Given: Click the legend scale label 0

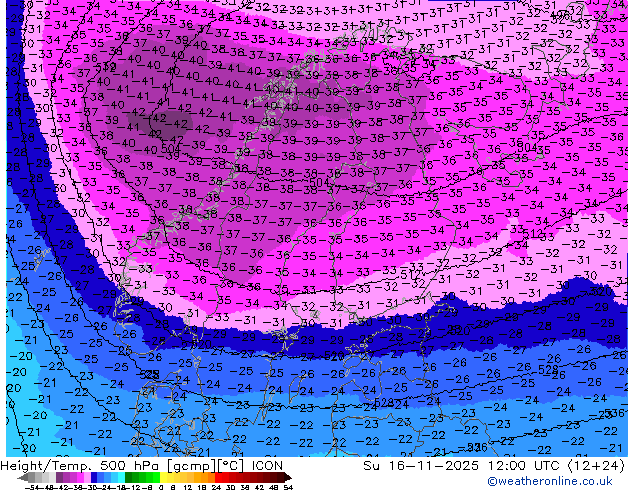Looking at the screenshot, I should point(161,487).
